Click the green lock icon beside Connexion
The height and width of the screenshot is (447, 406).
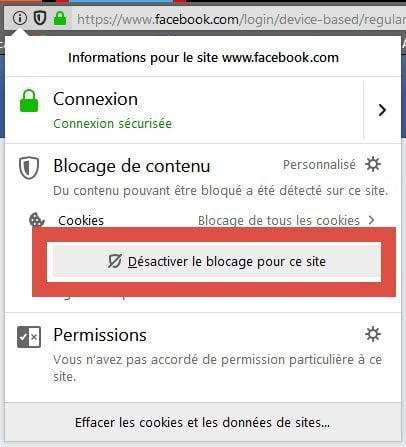tap(29, 101)
